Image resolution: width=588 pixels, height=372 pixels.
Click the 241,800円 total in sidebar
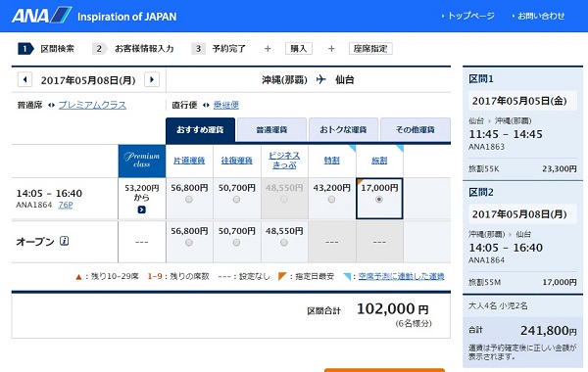549,331
